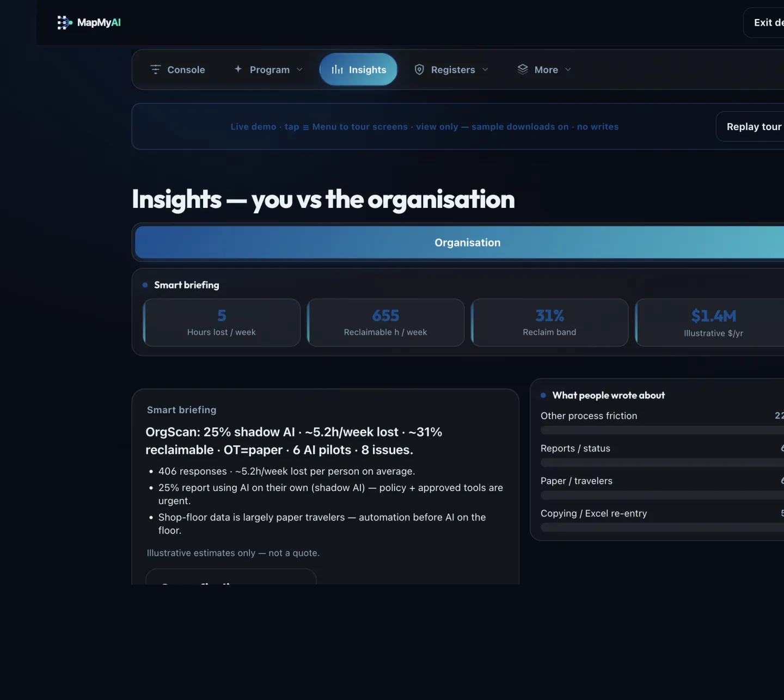The image size is (784, 700).
Task: Click the 'Reports / status' label
Action: pos(575,449)
